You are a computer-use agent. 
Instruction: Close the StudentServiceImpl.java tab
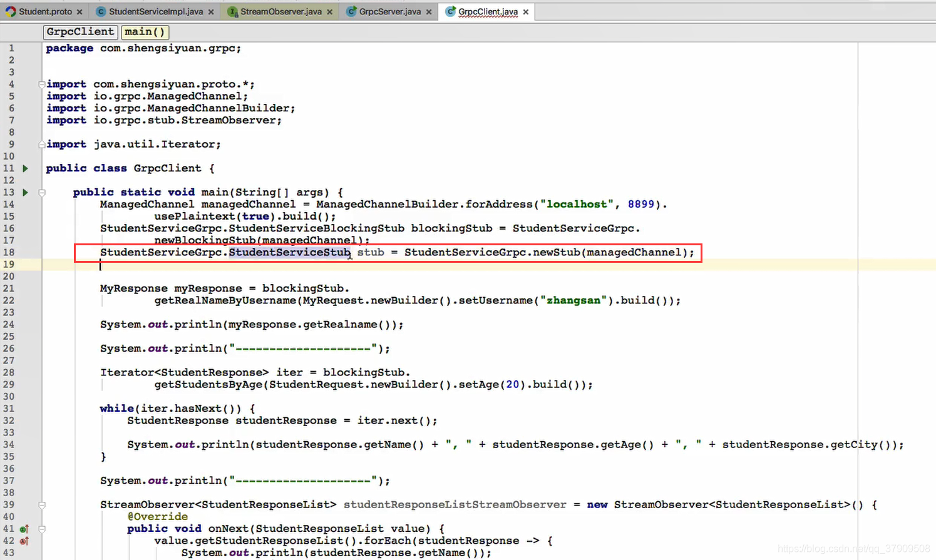(210, 12)
